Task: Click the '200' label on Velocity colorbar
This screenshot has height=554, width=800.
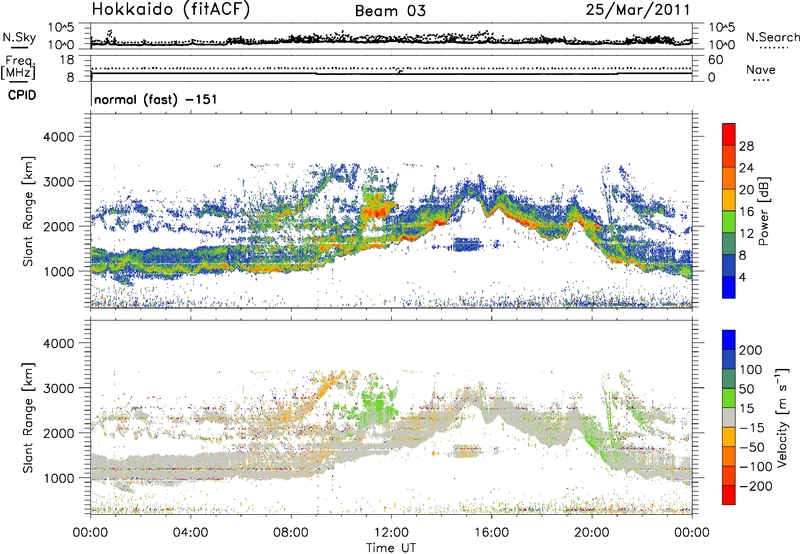Action: tap(751, 350)
